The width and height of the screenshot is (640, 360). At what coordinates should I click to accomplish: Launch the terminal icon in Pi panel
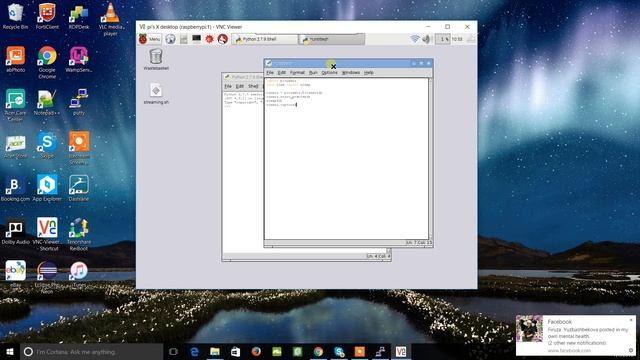pos(196,39)
